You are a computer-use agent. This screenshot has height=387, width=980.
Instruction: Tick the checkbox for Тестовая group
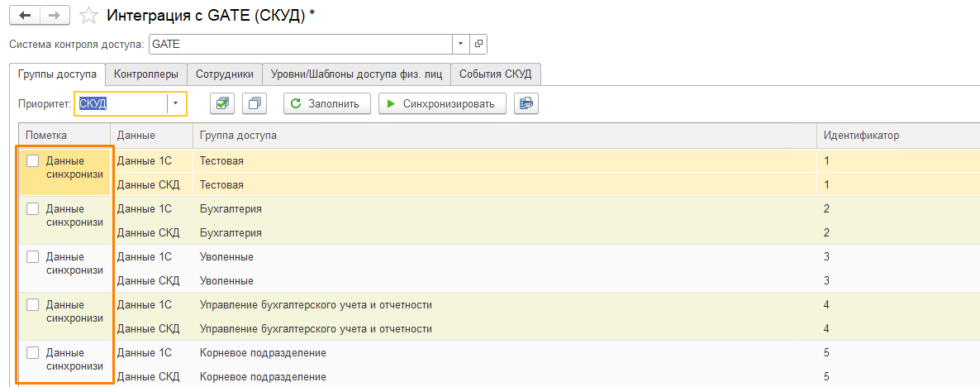pos(33,161)
